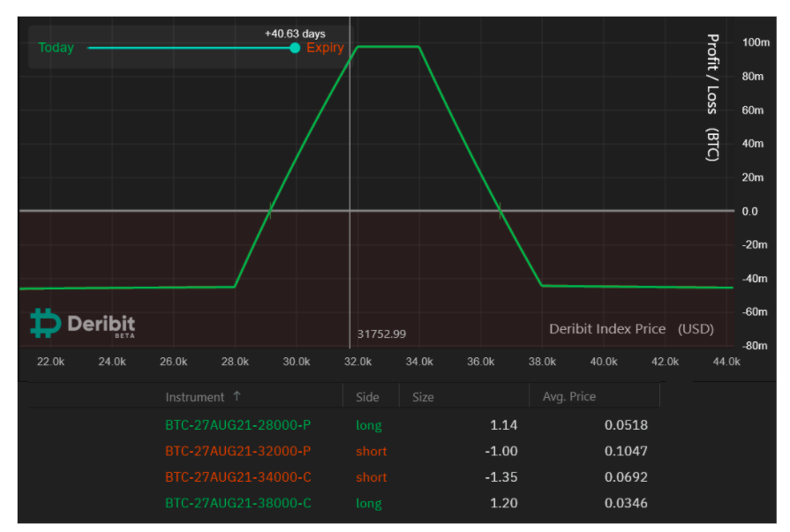Sort positions by the Instrument column header
This screenshot has width=790, height=532.
196,397
